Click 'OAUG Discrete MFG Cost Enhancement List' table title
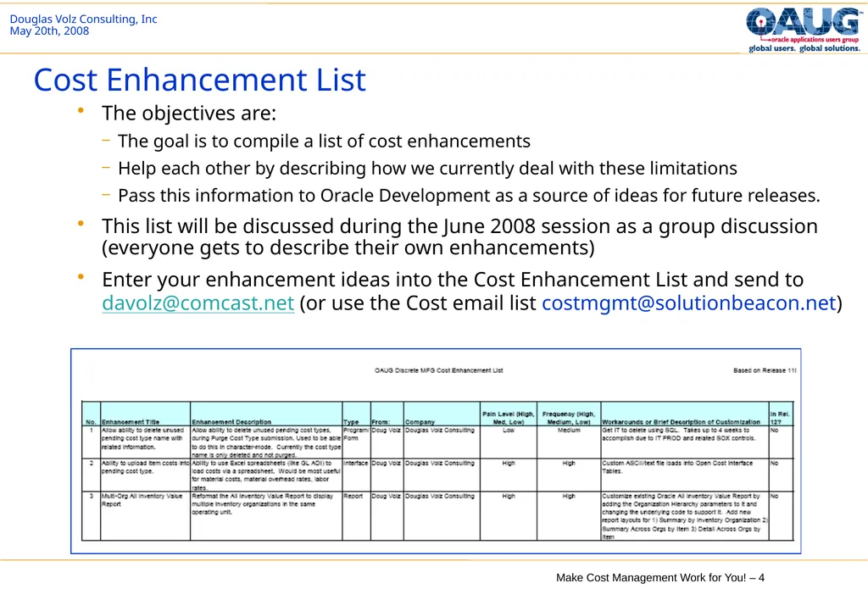Screen dimensions: 868x600 (438, 370)
